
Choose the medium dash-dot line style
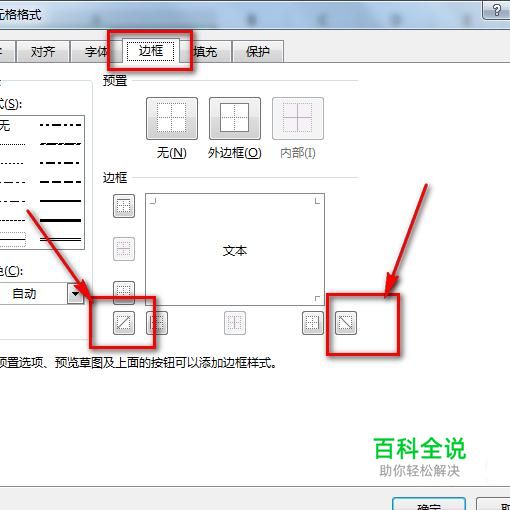(x=60, y=163)
